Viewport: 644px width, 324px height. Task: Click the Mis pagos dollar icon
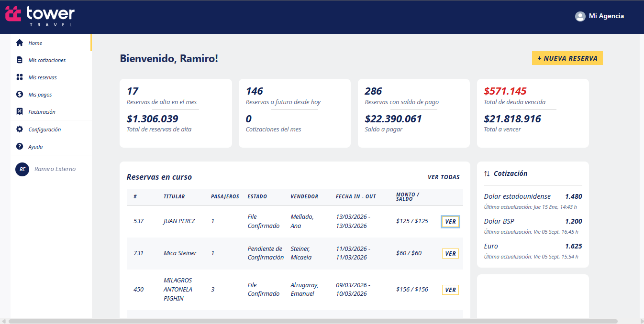click(20, 95)
